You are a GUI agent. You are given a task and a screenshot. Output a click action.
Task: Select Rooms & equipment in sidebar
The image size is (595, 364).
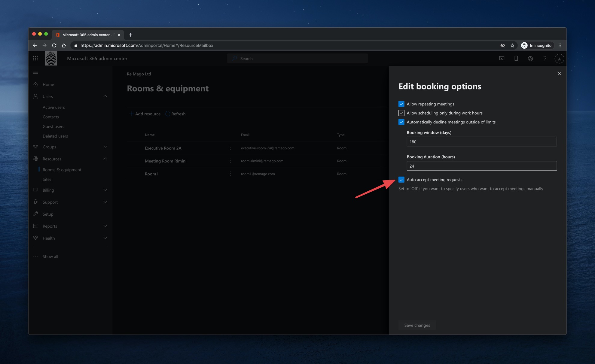(x=62, y=170)
